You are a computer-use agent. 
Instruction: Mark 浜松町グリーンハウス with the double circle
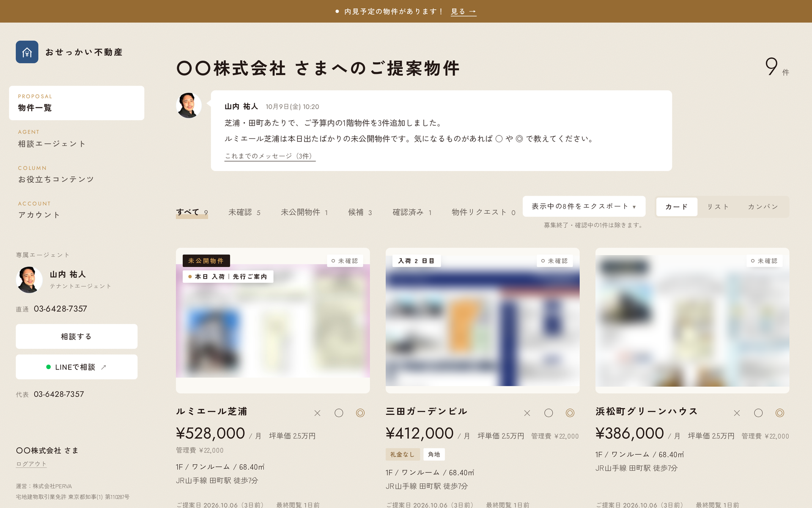(780, 413)
